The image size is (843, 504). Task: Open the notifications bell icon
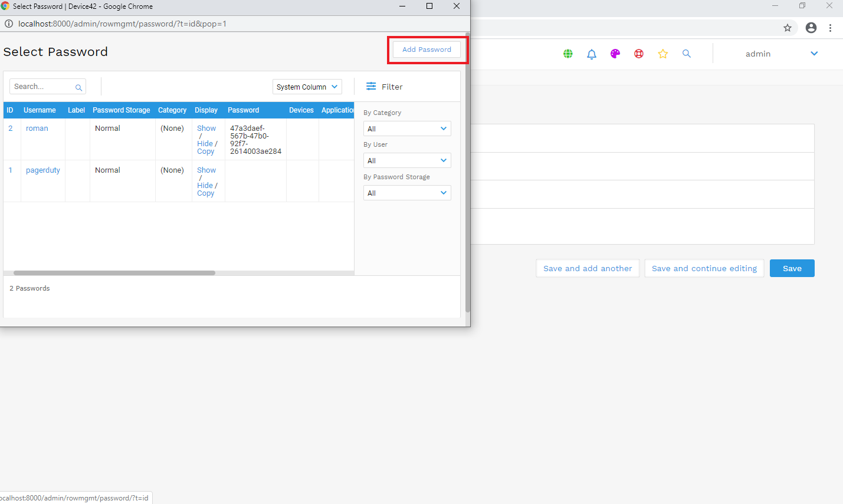pos(592,54)
